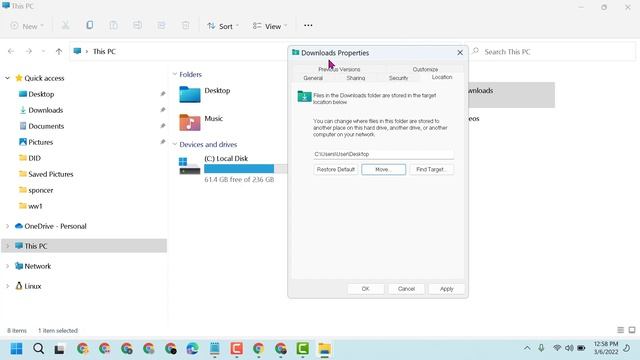This screenshot has width=640, height=360.
Task: Switch to the Sharing tab
Action: (x=356, y=78)
